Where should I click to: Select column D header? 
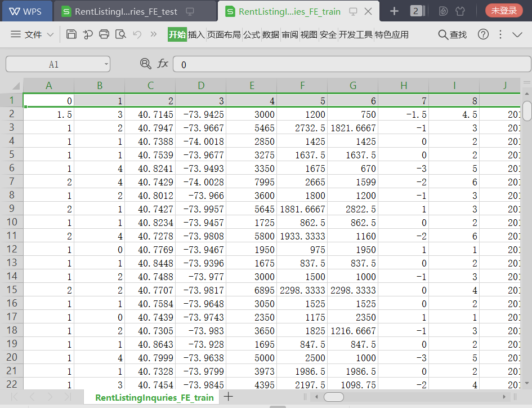click(201, 85)
